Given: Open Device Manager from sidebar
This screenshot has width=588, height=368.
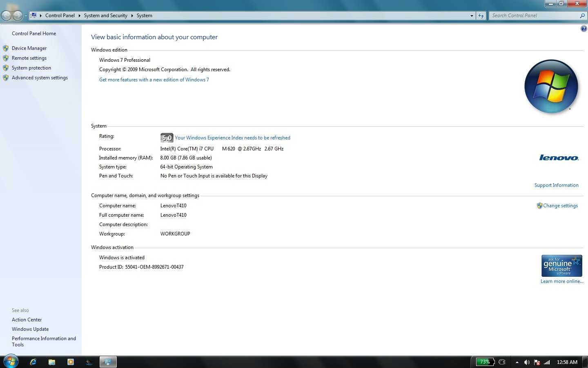Looking at the screenshot, I should [29, 48].
